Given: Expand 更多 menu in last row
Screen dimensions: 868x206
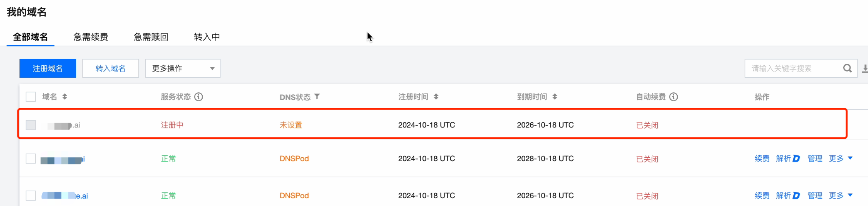Looking at the screenshot, I should (x=841, y=196).
